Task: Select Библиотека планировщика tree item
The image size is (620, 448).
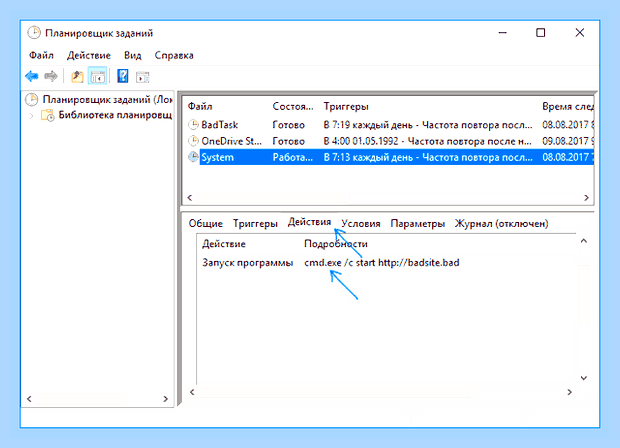Action: (115, 115)
